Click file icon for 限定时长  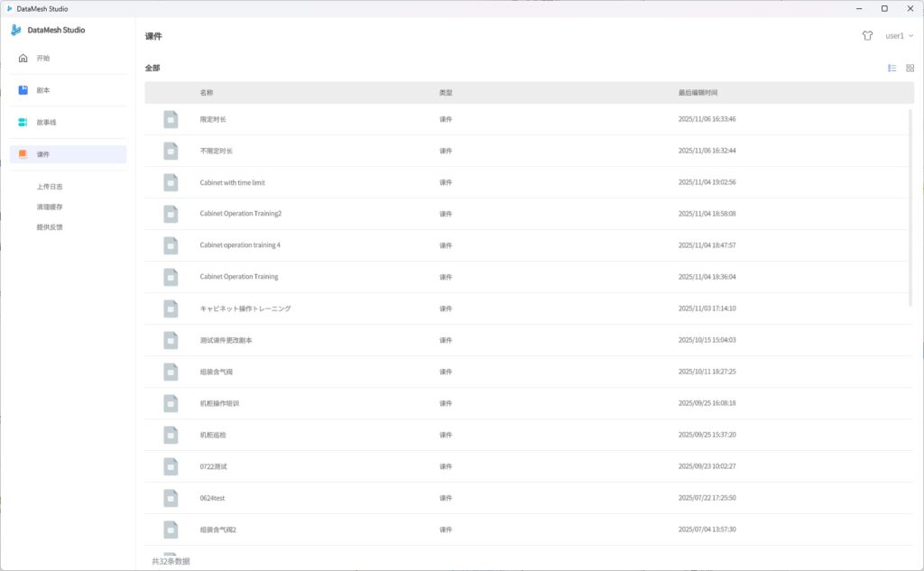[171, 119]
